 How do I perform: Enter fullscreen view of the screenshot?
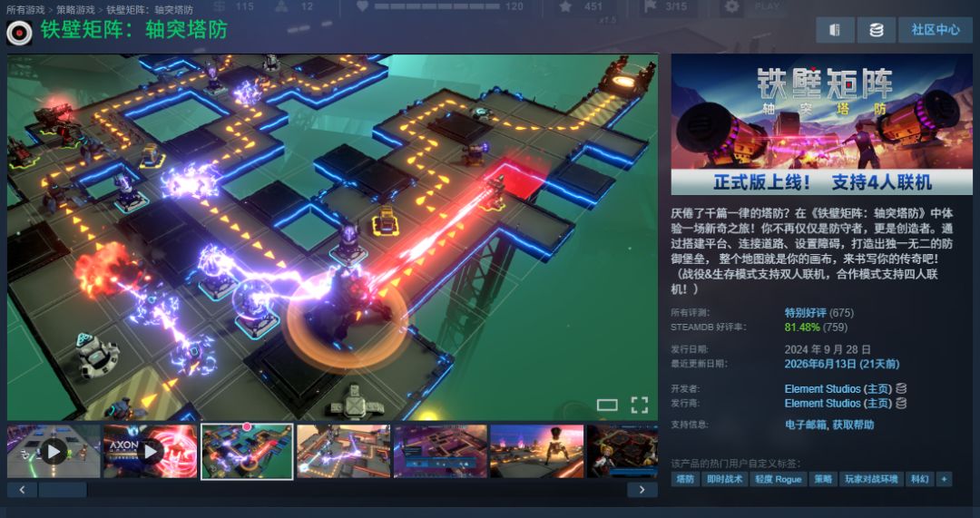[640, 405]
